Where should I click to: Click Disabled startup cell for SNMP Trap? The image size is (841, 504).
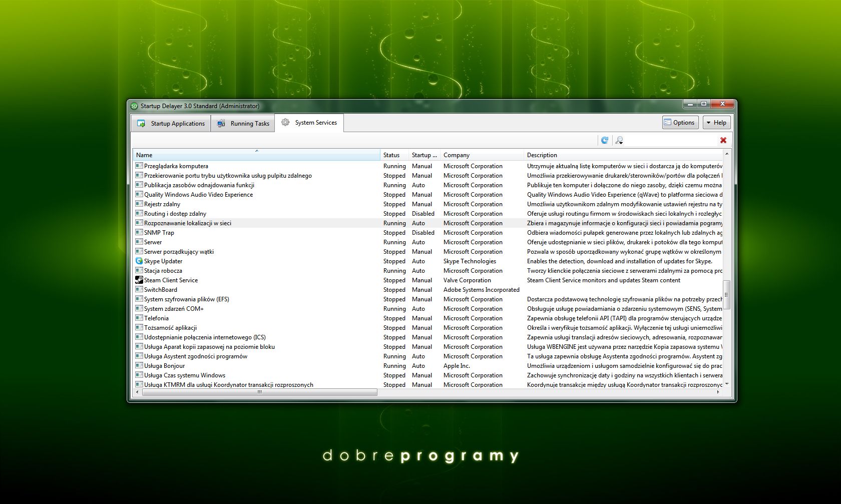(x=423, y=233)
